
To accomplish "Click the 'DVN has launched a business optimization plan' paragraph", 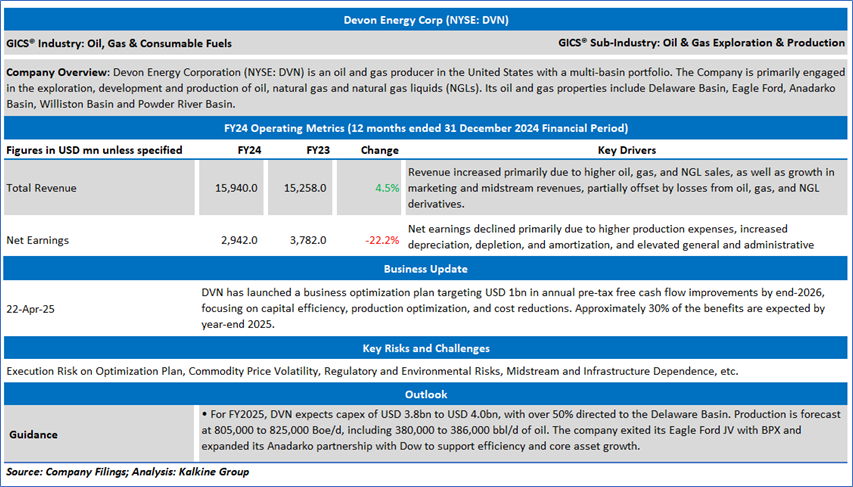I will click(513, 309).
